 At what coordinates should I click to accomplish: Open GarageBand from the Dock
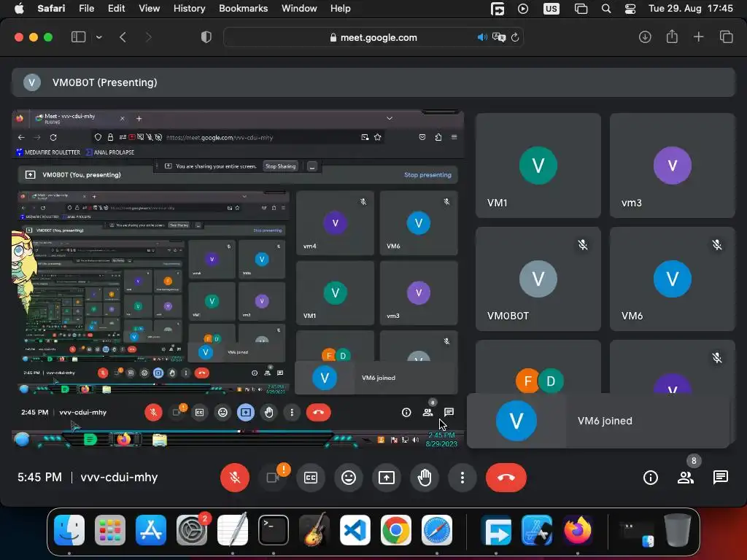(314, 530)
